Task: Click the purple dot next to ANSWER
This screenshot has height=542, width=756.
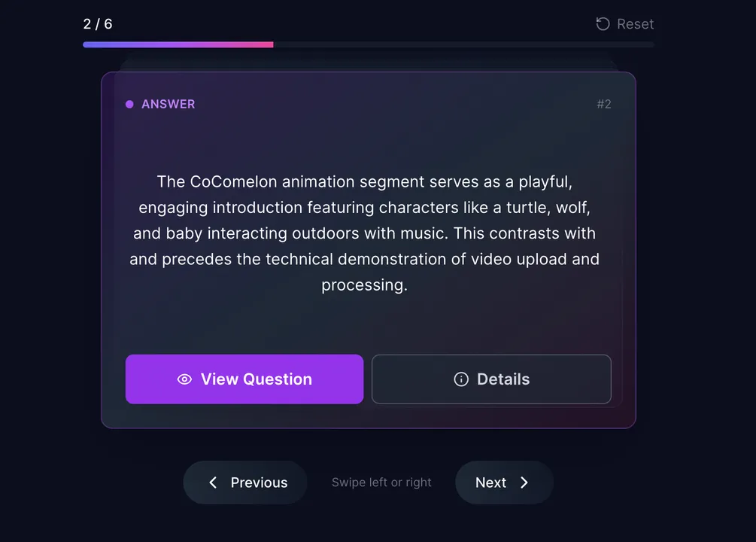Action: click(129, 105)
